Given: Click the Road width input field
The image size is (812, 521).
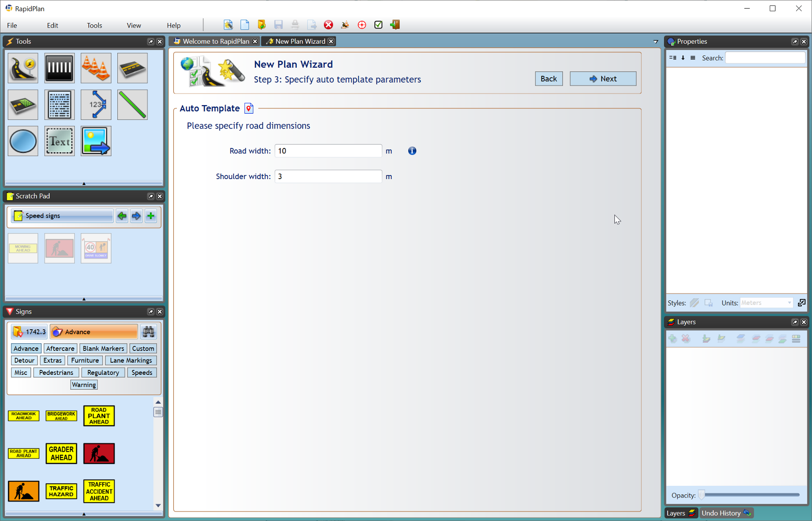Looking at the screenshot, I should pos(328,151).
